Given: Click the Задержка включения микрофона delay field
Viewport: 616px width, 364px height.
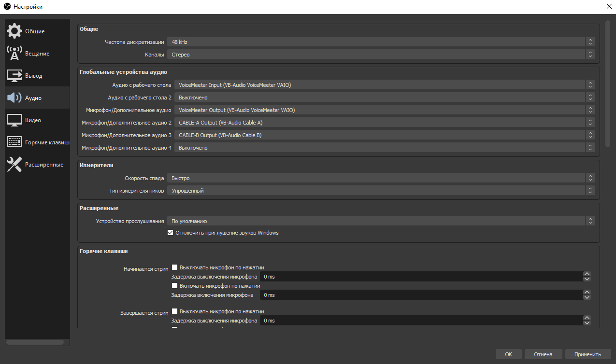Looking at the screenshot, I should pyautogui.click(x=420, y=295).
